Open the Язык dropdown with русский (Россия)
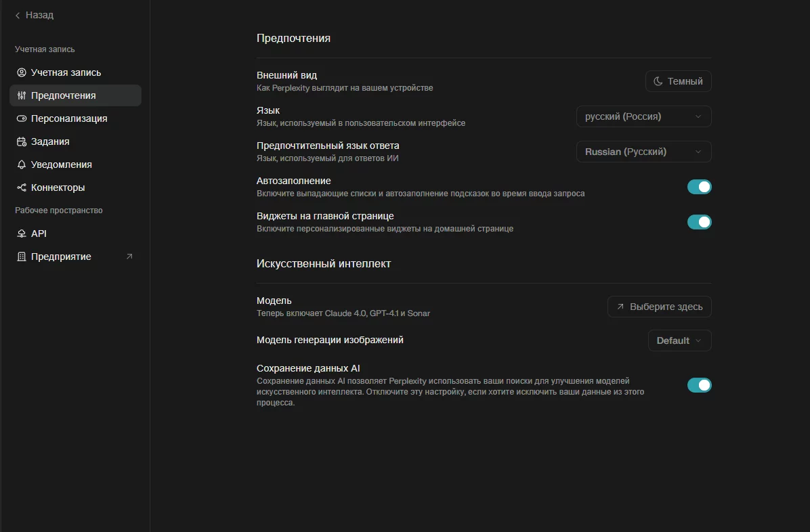 pyautogui.click(x=643, y=116)
